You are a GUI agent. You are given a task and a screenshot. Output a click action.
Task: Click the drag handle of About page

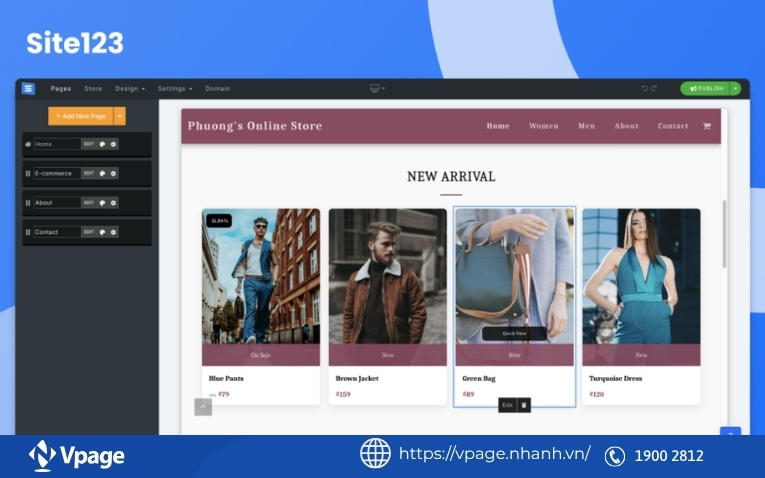pos(28,202)
